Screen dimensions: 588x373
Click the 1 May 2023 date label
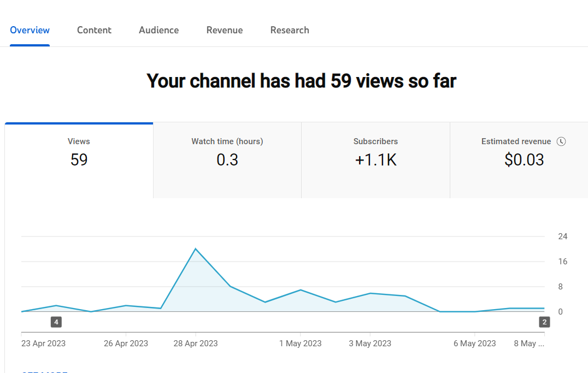[x=301, y=344]
